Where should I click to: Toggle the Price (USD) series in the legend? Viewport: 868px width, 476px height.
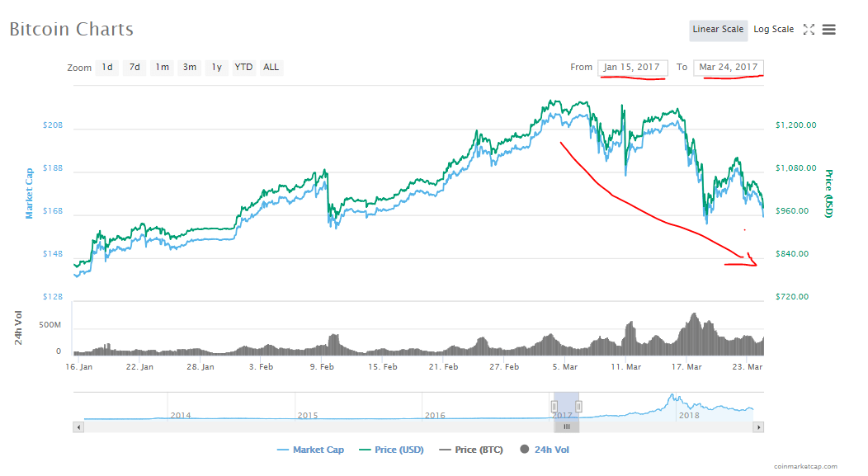click(x=391, y=449)
